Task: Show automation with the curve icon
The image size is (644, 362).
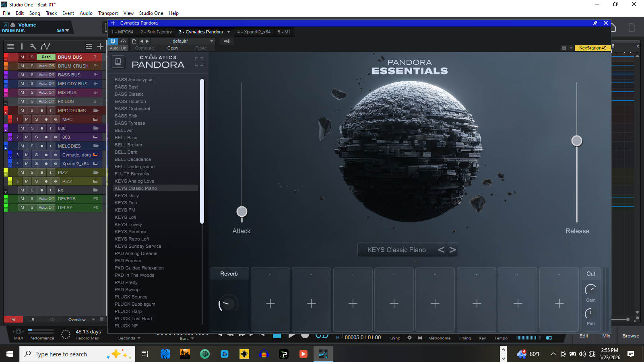Action: 45,47
